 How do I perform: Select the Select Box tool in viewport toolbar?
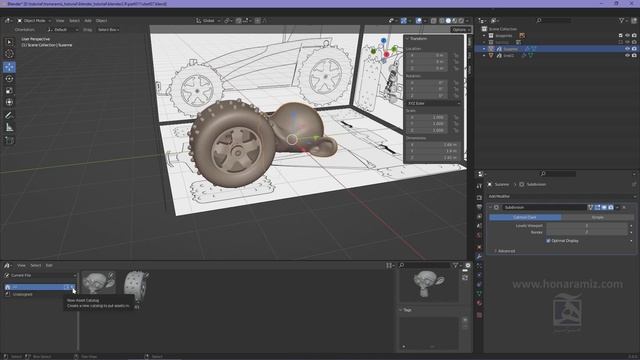pyautogui.click(x=9, y=42)
